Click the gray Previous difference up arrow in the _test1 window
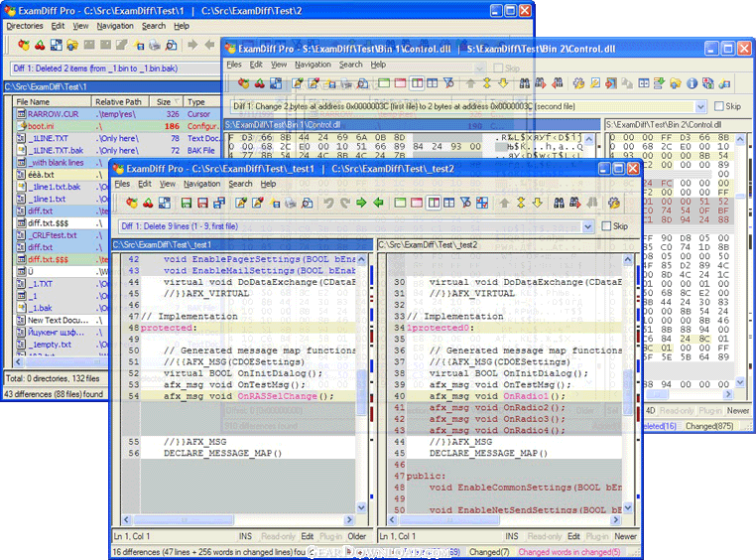Screen dimensions: 756x560 pyautogui.click(x=504, y=204)
